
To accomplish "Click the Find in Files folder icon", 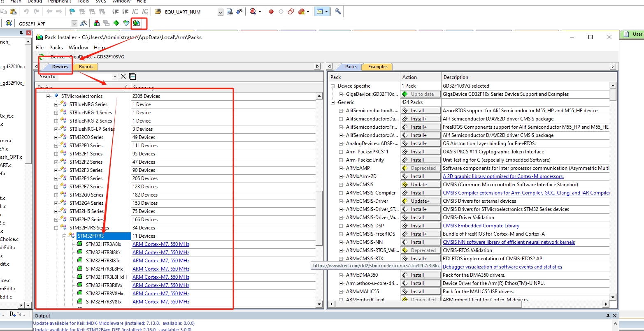I will click(158, 12).
